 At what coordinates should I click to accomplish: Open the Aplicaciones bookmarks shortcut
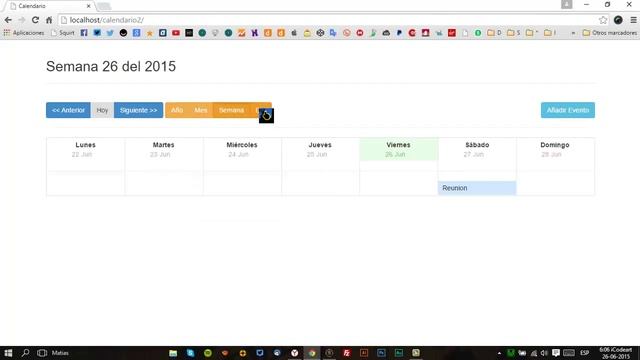24,33
